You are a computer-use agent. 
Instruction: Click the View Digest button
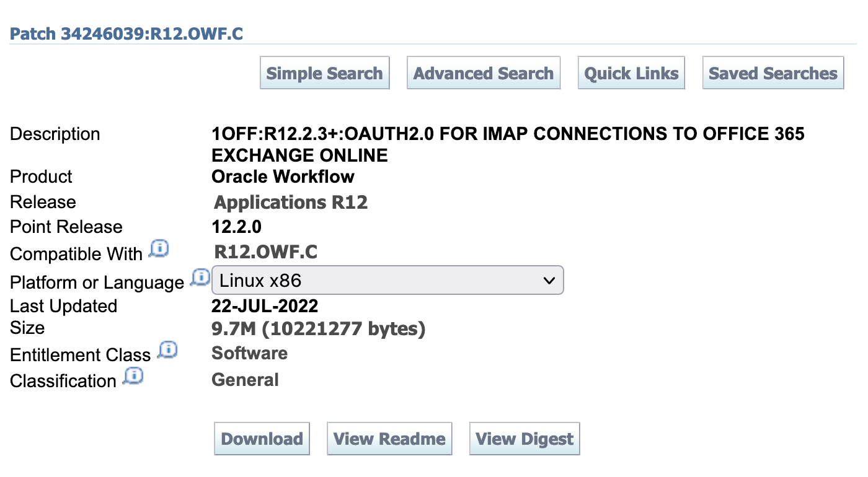pos(525,439)
